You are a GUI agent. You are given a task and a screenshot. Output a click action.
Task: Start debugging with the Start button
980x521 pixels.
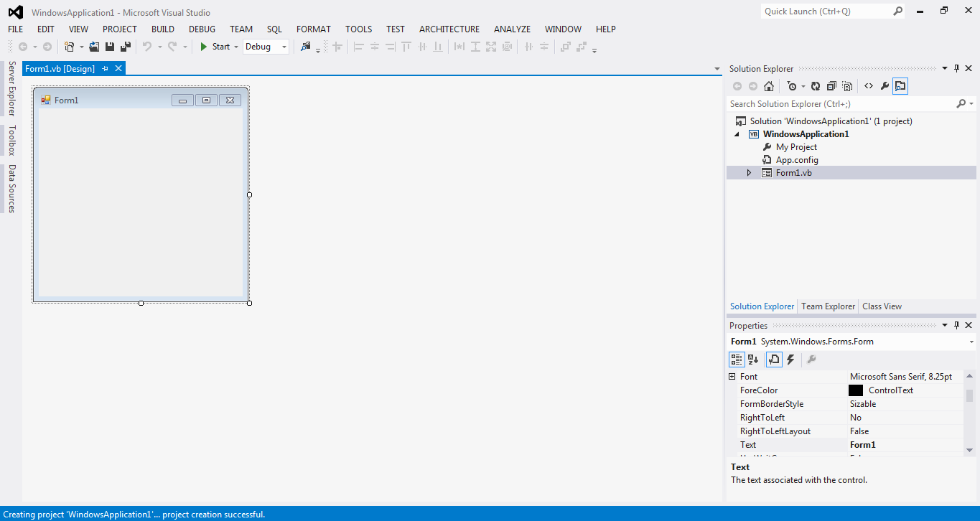point(215,47)
